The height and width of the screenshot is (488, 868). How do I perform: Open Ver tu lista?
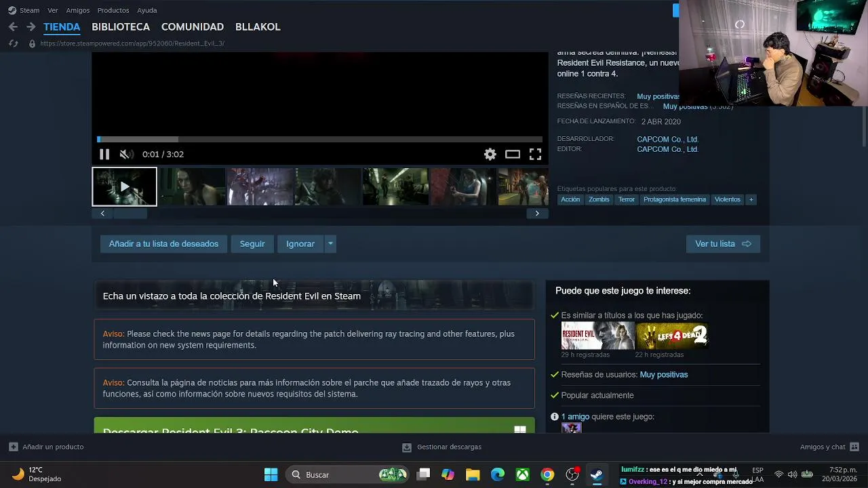723,244
